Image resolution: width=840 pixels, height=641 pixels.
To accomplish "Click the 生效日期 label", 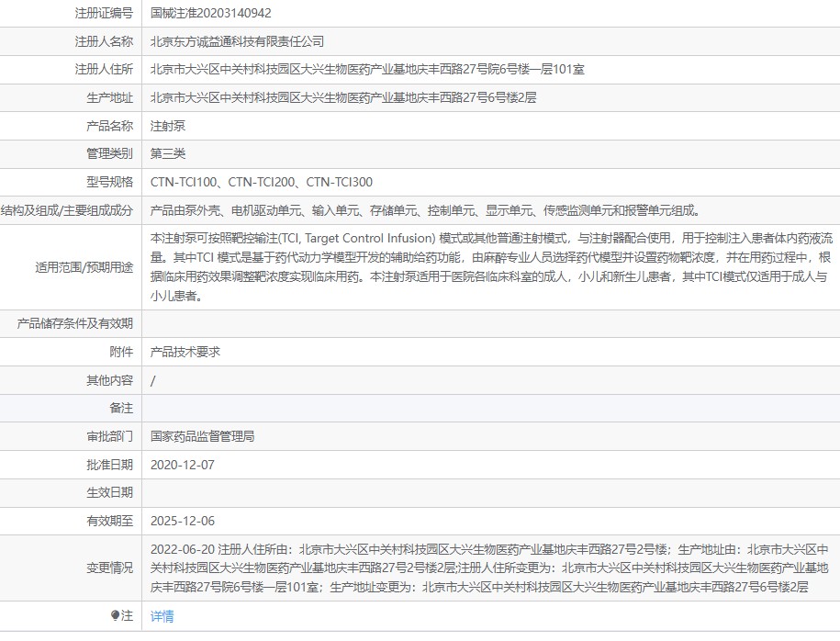I will (x=110, y=492).
